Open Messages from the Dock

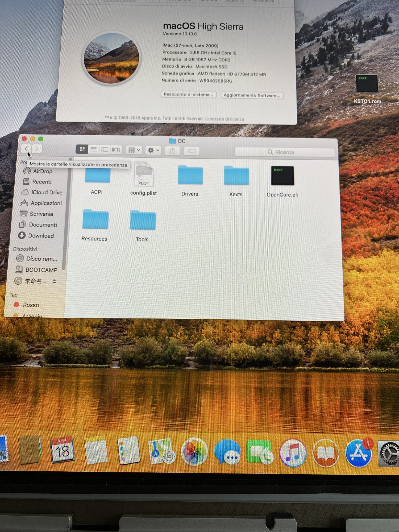point(227,452)
